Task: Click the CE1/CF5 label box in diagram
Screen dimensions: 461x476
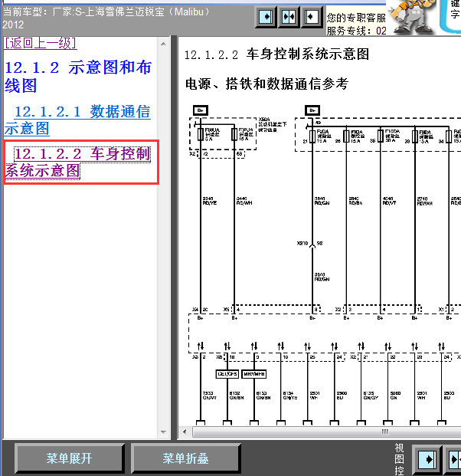Action: point(227,374)
